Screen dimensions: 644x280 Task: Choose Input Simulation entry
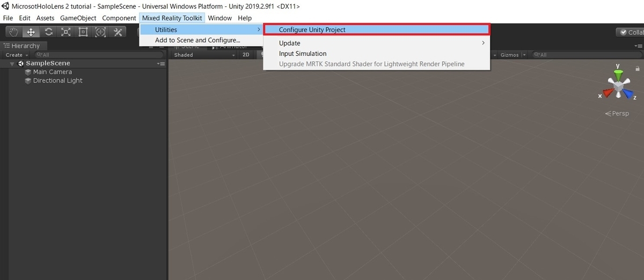coord(376,53)
